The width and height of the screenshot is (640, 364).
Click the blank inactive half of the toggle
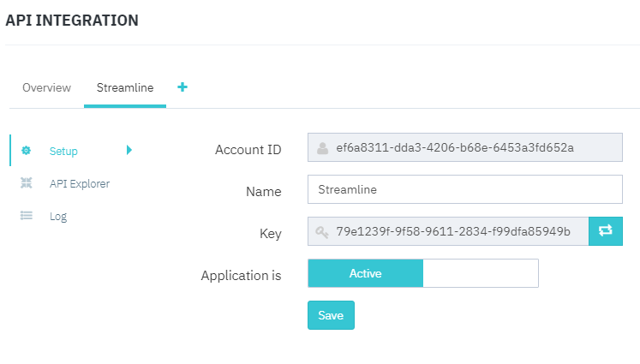click(x=480, y=273)
